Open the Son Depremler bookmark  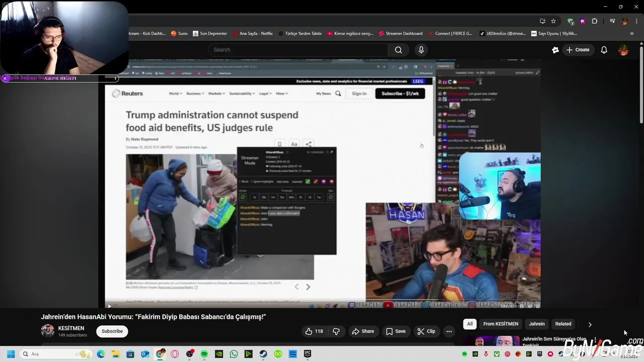coord(210,34)
